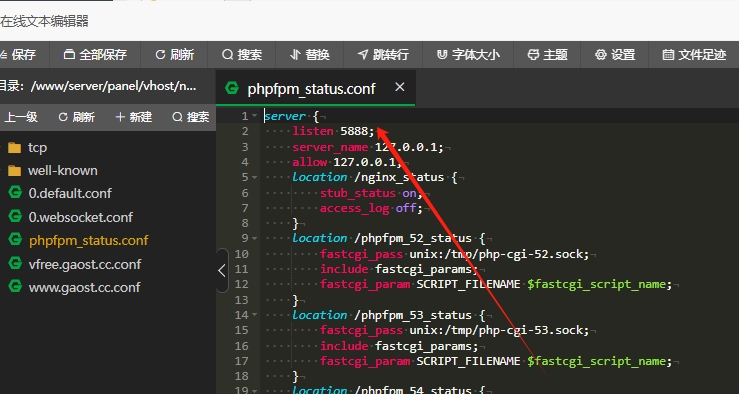This screenshot has width=739, height=394.
Task: Click the 保存 (Save) toolbar button
Action: point(18,55)
